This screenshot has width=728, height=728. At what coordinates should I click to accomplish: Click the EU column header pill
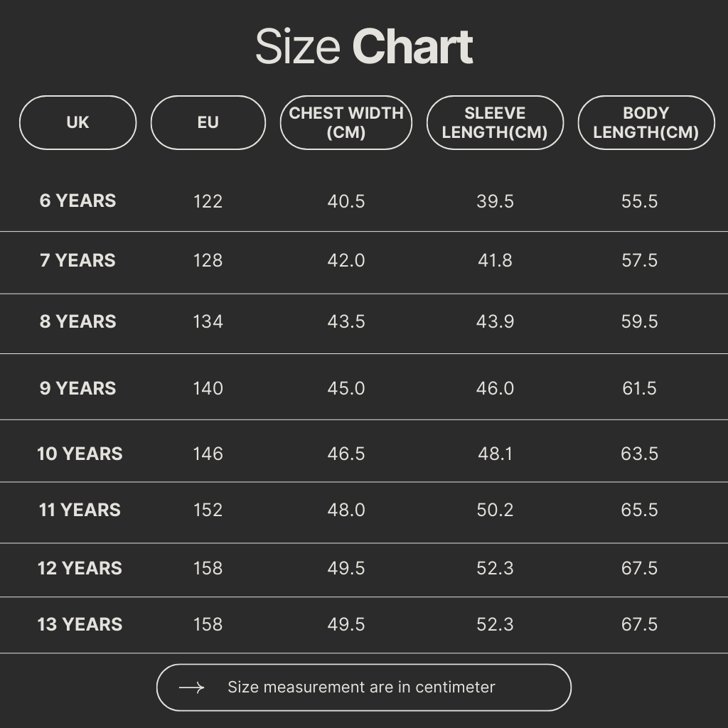[208, 122]
